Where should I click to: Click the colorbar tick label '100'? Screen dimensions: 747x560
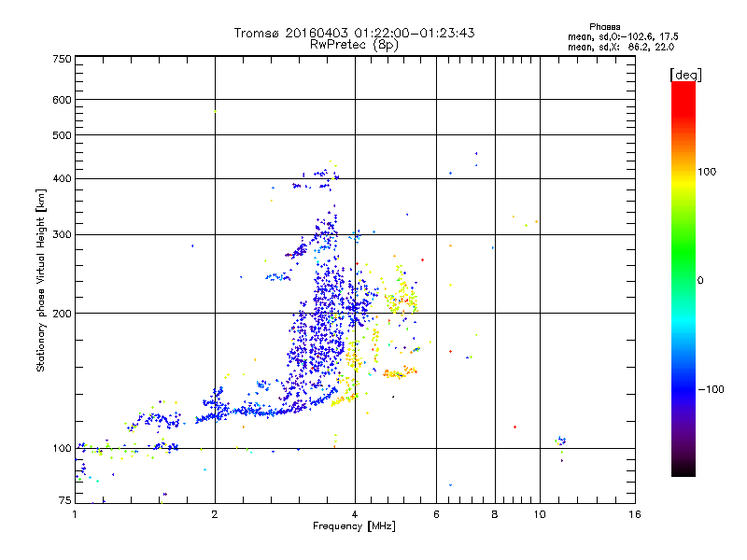[x=707, y=172]
